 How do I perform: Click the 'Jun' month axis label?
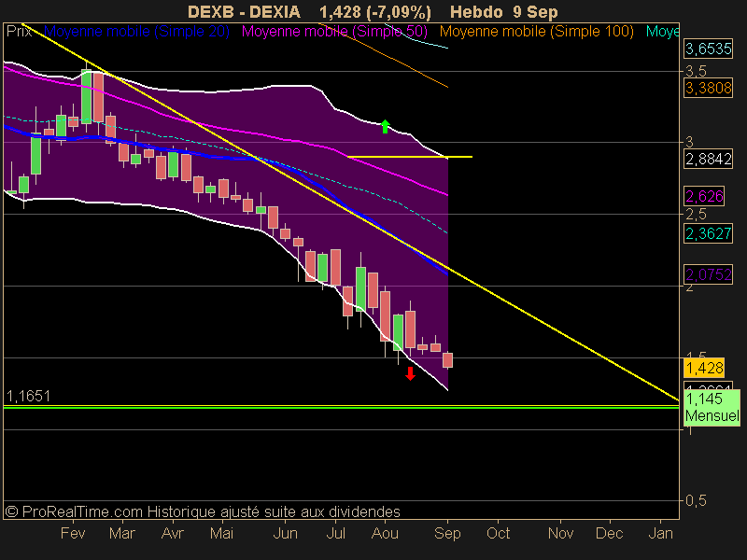286,533
